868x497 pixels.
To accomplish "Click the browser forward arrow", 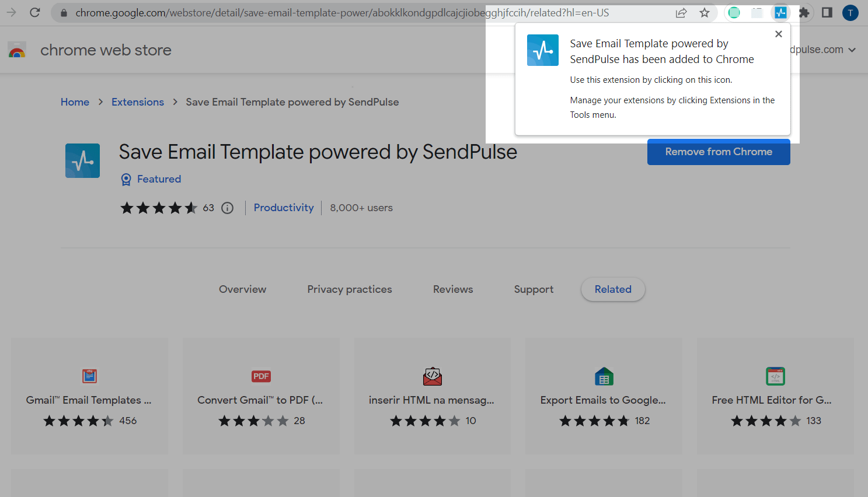I will tap(11, 12).
